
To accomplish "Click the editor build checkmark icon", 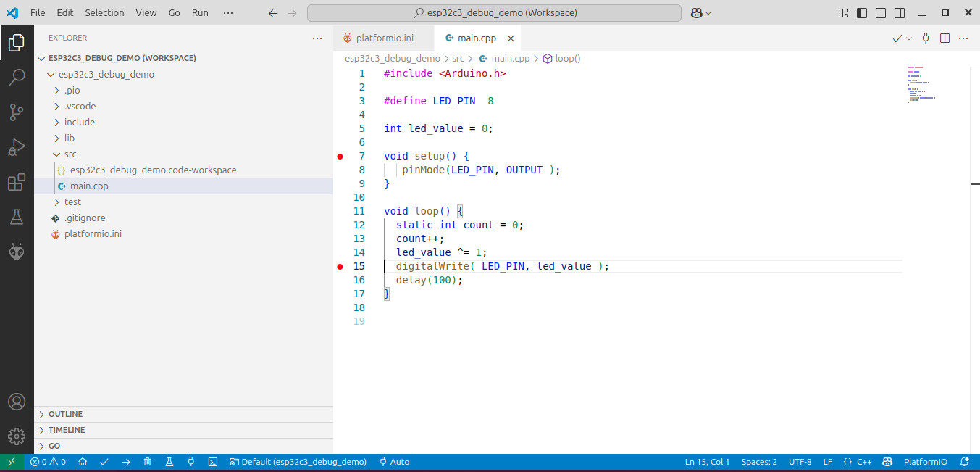I will [897, 38].
